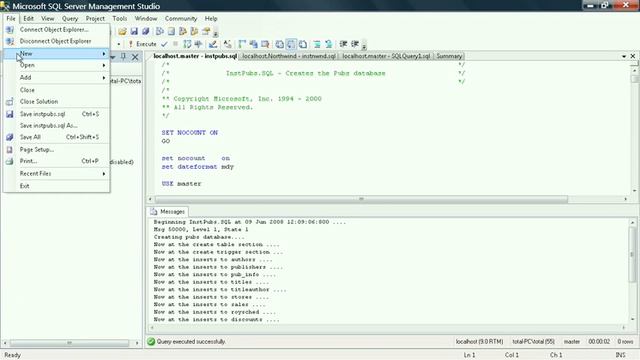Click the Properties Window toolbar icon
The width and height of the screenshot is (640, 360).
pos(206,31)
